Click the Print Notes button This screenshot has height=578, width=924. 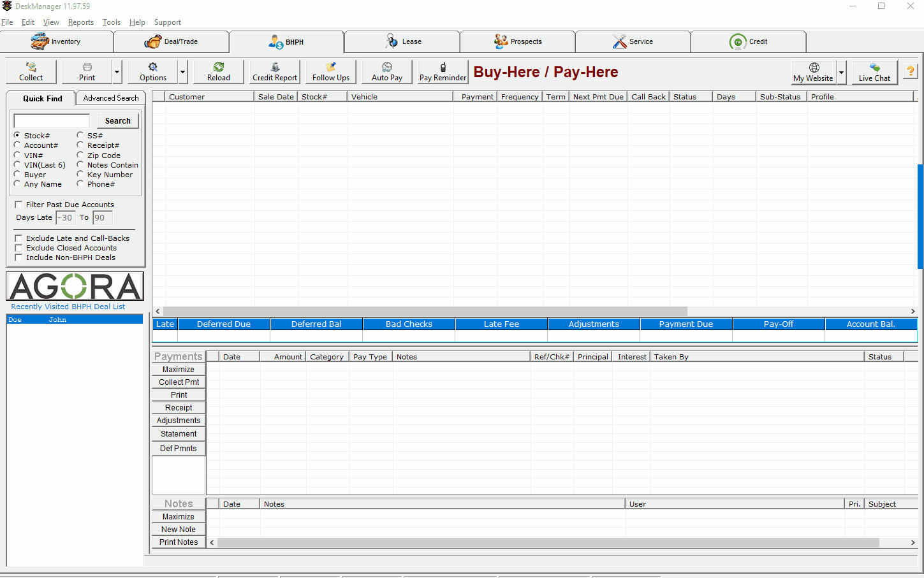[x=179, y=542]
